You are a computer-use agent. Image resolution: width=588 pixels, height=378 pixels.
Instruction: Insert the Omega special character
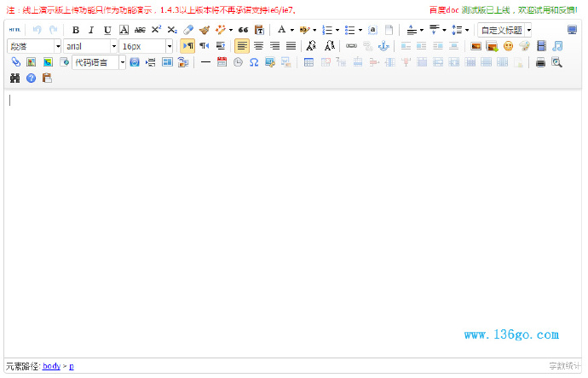coord(254,62)
